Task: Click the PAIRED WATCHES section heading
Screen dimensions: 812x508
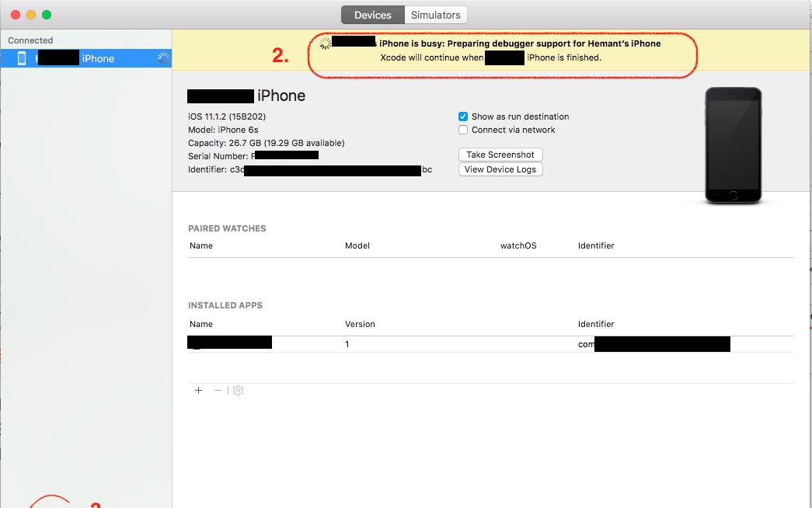Action: 227,228
